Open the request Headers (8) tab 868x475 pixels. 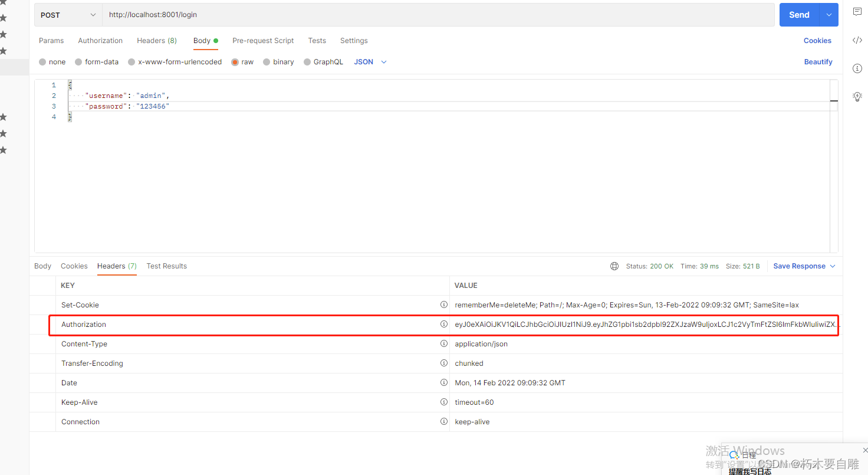(x=157, y=41)
